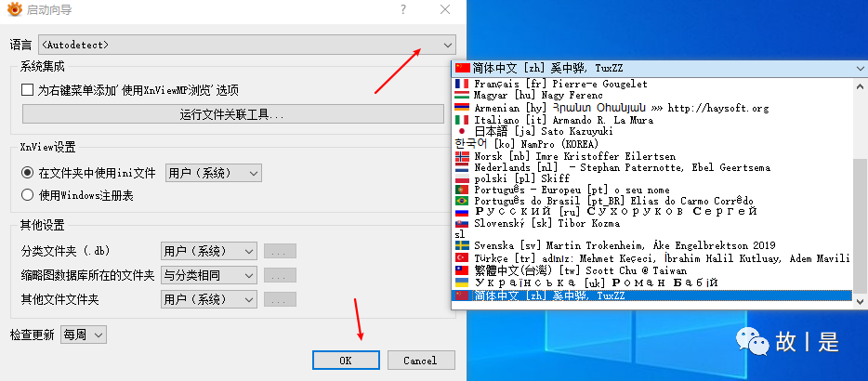Image resolution: width=868 pixels, height=381 pixels.
Task: Click the browse button beside 分类文件夹
Action: (x=280, y=251)
